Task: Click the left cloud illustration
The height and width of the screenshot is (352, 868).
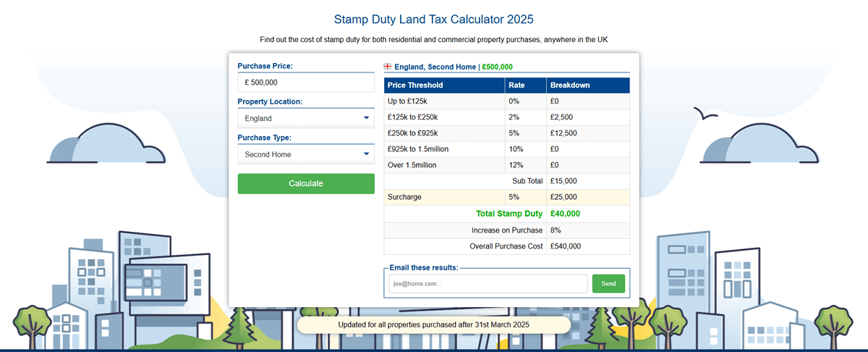Action: (x=106, y=143)
